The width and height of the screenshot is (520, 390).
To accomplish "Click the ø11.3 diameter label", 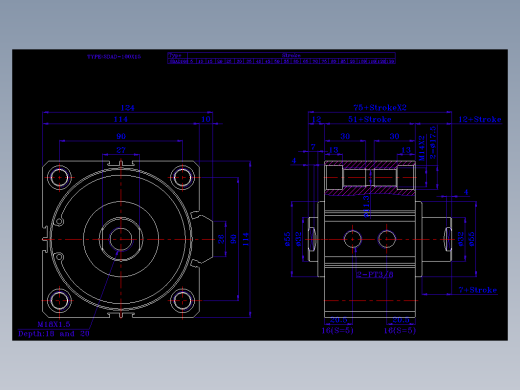I will (366, 207).
